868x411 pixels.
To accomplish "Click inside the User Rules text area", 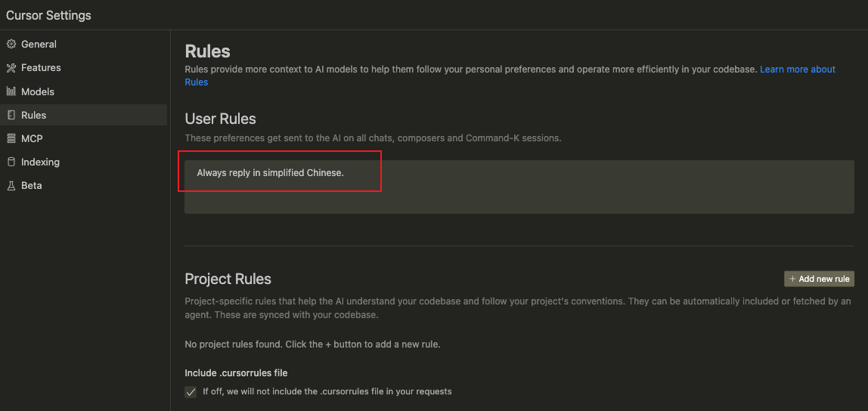I will tap(519, 187).
